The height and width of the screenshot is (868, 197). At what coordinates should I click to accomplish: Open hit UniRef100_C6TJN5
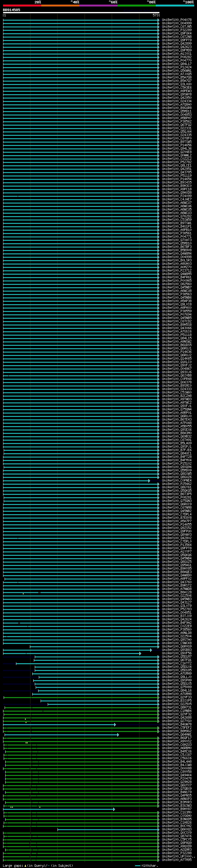(x=177, y=26)
